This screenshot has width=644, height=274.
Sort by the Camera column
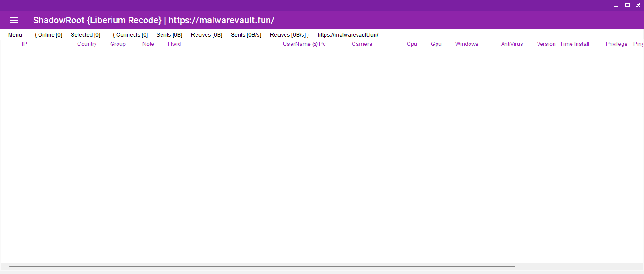pyautogui.click(x=362, y=44)
